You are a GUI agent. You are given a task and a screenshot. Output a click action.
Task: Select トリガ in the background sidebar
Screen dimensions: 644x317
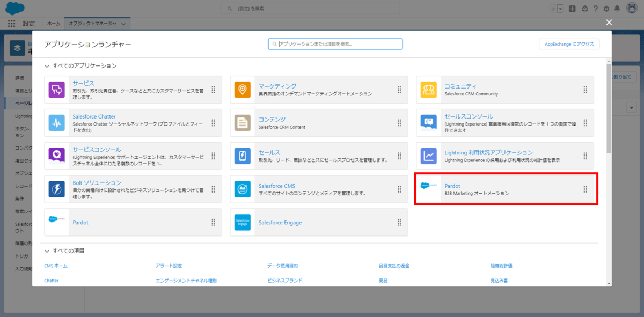(x=21, y=256)
